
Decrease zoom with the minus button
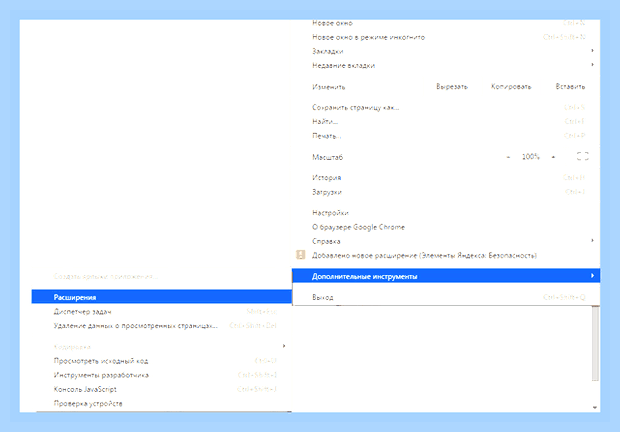coord(508,157)
